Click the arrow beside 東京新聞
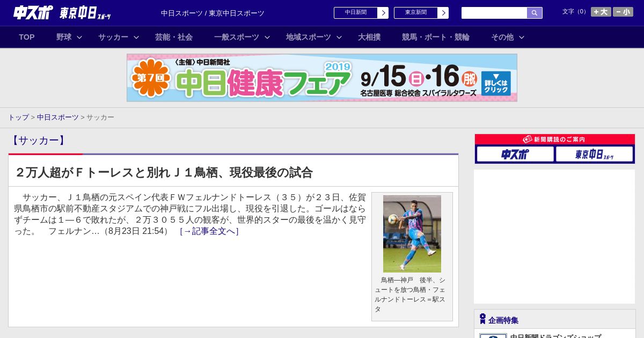Screen dimensions: 644x338 point(443,13)
